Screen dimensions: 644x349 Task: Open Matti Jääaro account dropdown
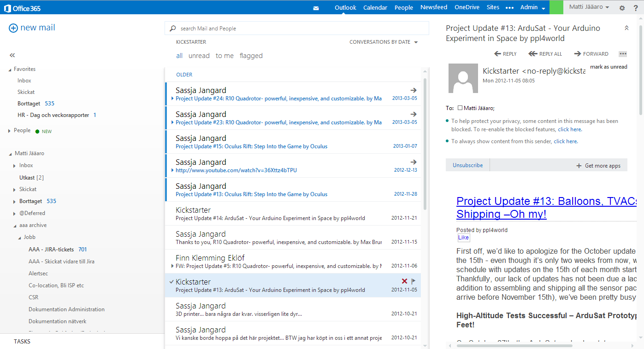point(589,7)
